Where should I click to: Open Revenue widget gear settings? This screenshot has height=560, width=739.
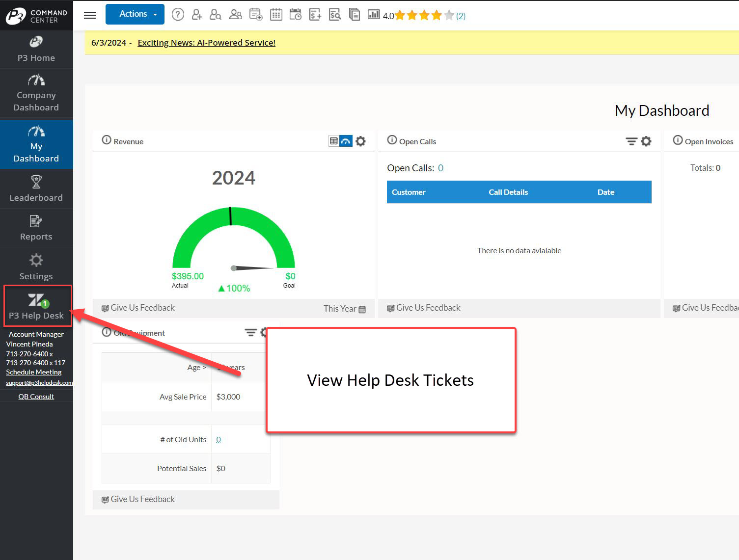(x=360, y=141)
